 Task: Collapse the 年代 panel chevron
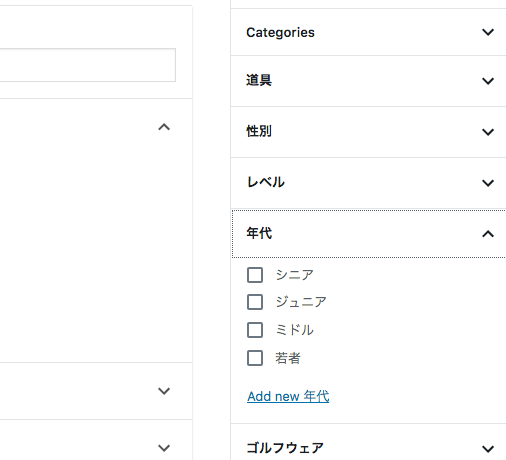click(488, 234)
